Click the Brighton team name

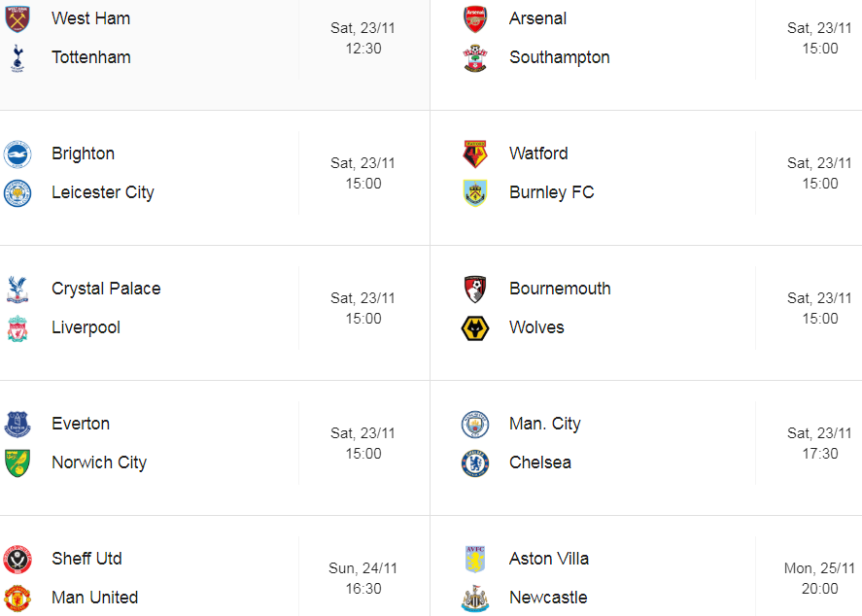(83, 154)
